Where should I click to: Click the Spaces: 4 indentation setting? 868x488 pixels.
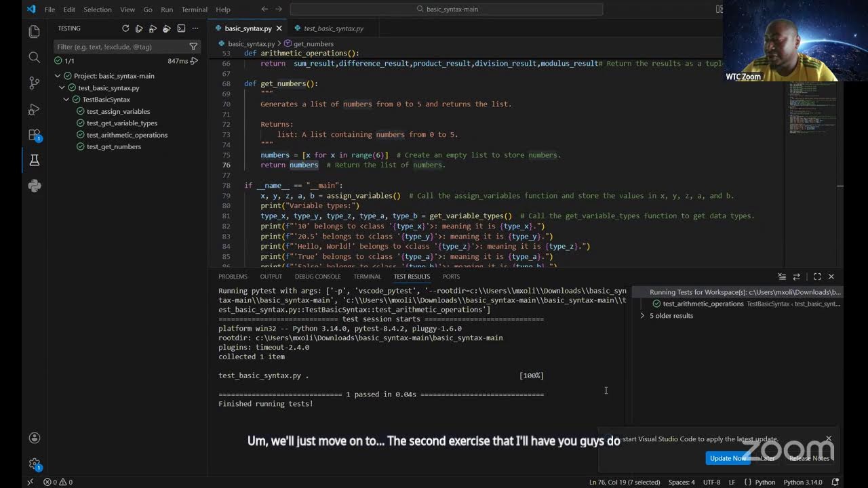click(682, 482)
